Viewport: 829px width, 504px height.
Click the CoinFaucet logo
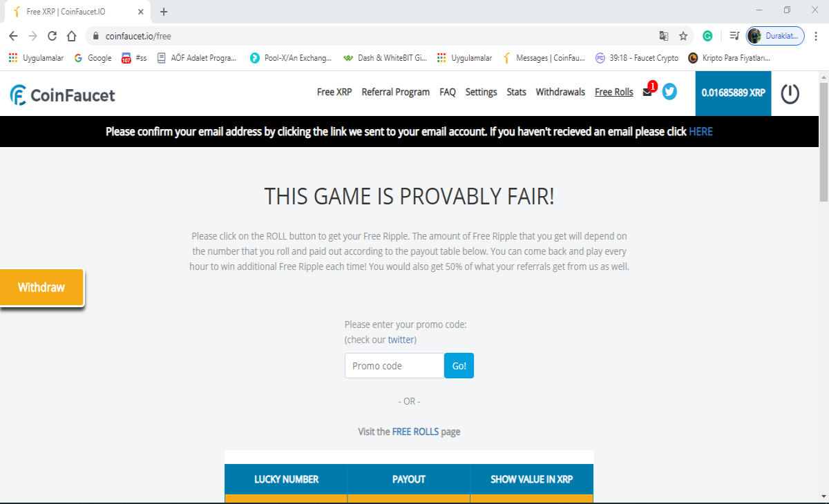coord(63,95)
